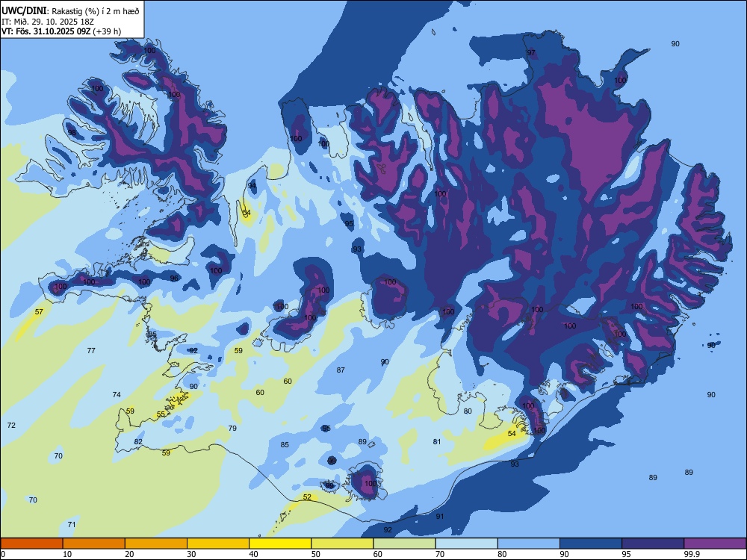The width and height of the screenshot is (747, 560).
Task: Click the 'IT: Mið. 29. 10. 2025 18Z' line
Action: pyautogui.click(x=48, y=22)
